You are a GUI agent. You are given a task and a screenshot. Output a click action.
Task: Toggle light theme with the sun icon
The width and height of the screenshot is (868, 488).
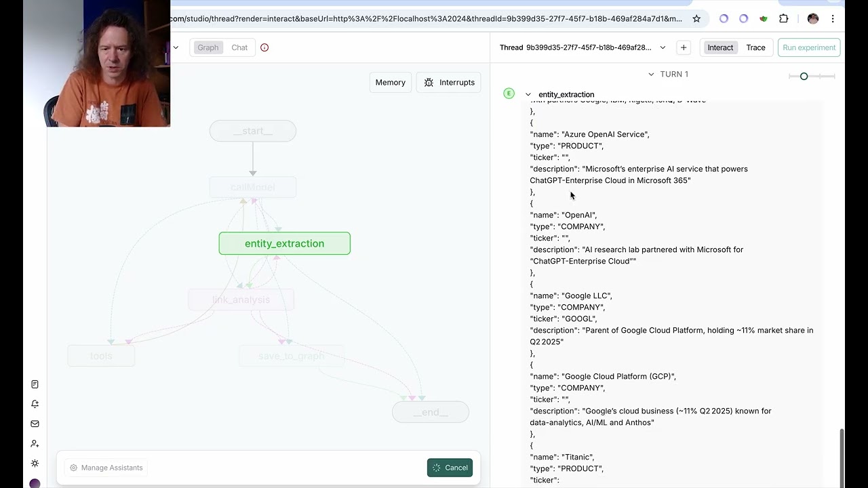click(35, 464)
